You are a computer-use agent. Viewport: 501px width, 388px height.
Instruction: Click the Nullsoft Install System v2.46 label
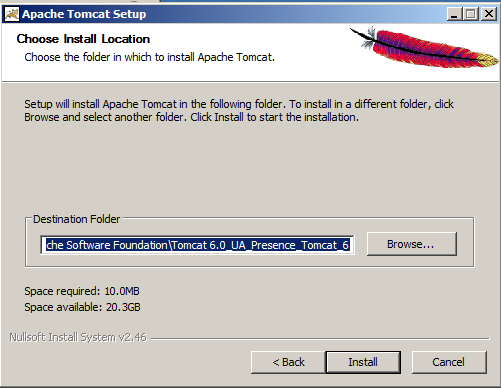78,337
